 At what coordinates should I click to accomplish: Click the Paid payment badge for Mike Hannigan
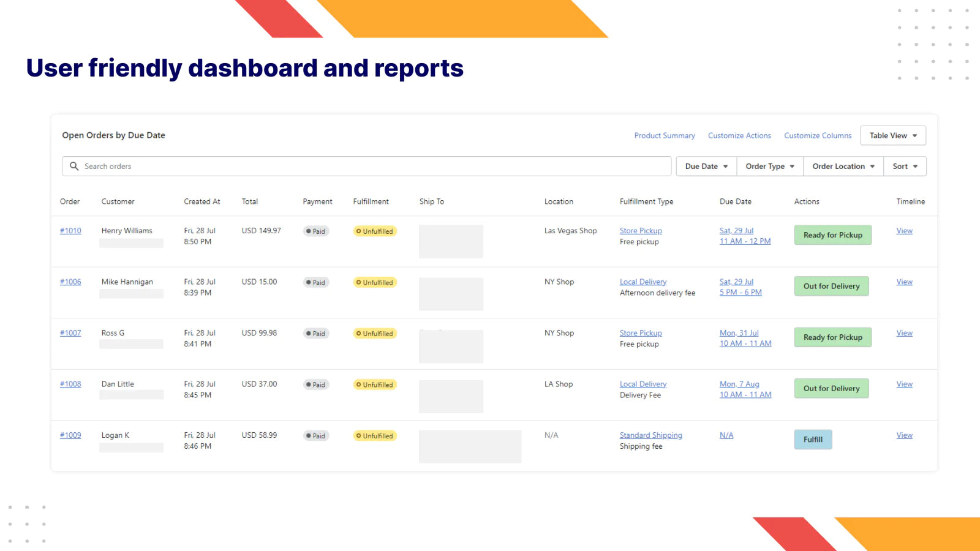pyautogui.click(x=315, y=282)
